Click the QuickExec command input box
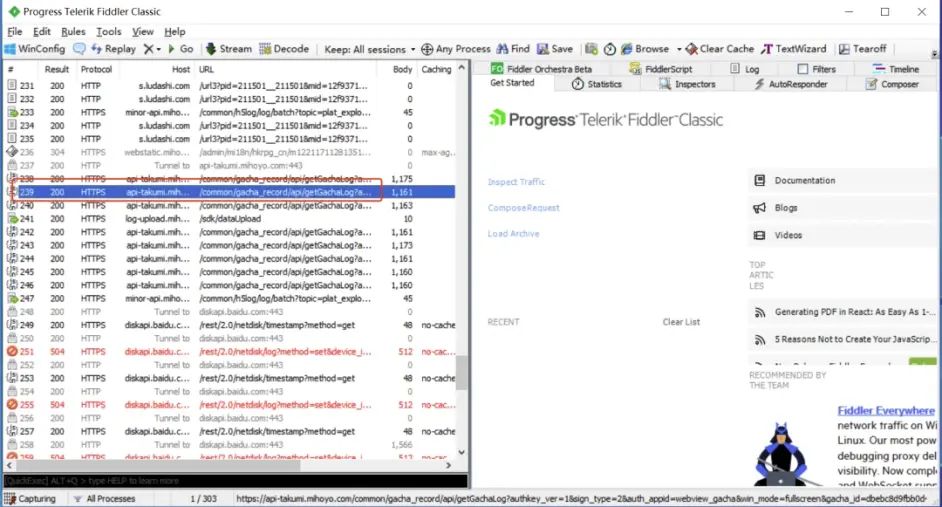 tap(236, 481)
